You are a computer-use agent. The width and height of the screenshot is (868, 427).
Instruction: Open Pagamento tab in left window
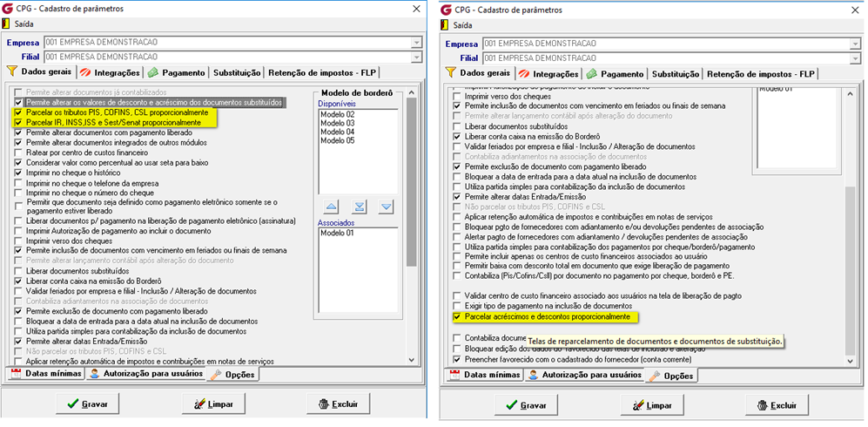coord(177,72)
